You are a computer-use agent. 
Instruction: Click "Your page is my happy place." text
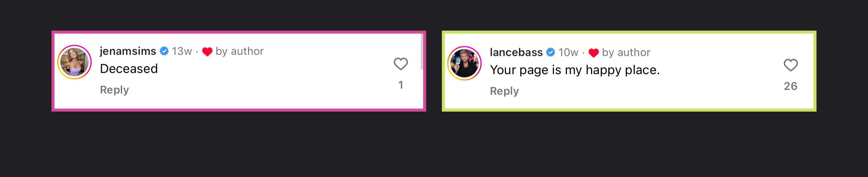tap(574, 70)
